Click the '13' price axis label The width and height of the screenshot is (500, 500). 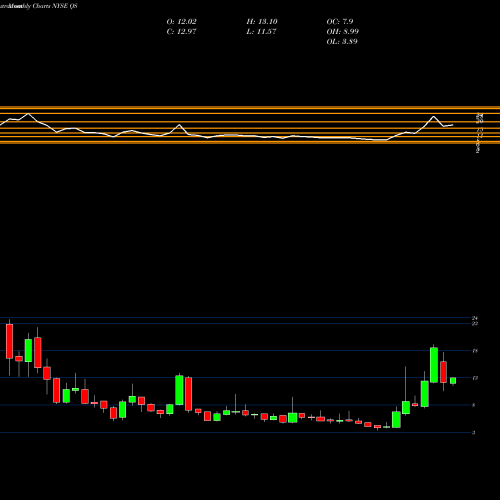(x=475, y=378)
